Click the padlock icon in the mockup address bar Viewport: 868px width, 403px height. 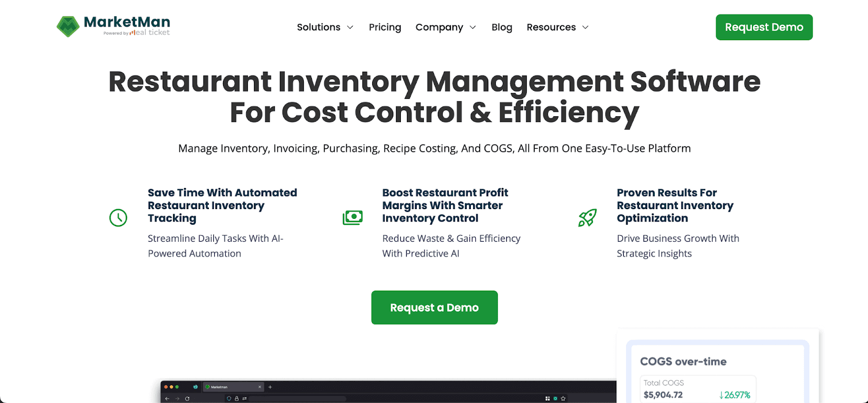(237, 399)
